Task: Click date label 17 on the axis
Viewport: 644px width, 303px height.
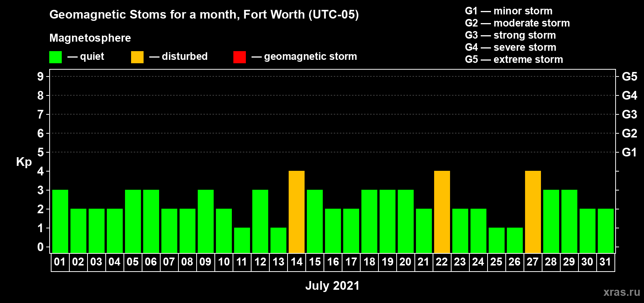Action: click(x=351, y=262)
